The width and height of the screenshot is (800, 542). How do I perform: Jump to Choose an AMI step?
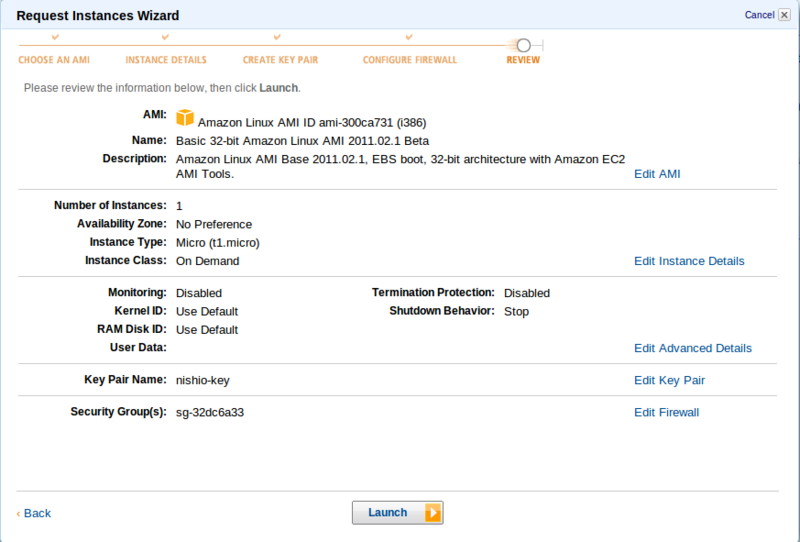[x=54, y=60]
